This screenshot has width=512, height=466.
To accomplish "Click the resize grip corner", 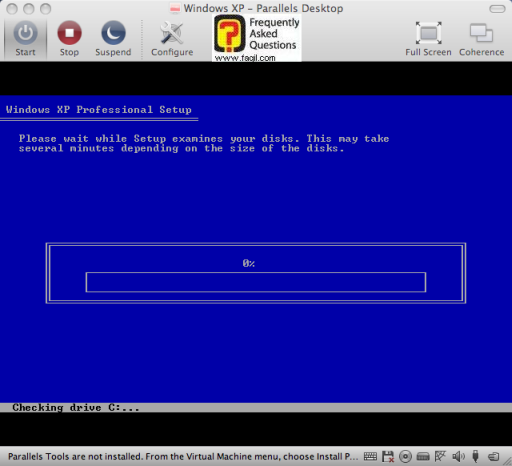I will pos(507,461).
